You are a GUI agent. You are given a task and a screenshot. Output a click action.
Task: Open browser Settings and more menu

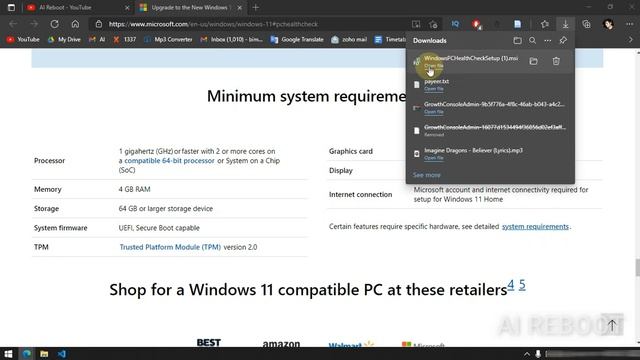click(x=629, y=24)
